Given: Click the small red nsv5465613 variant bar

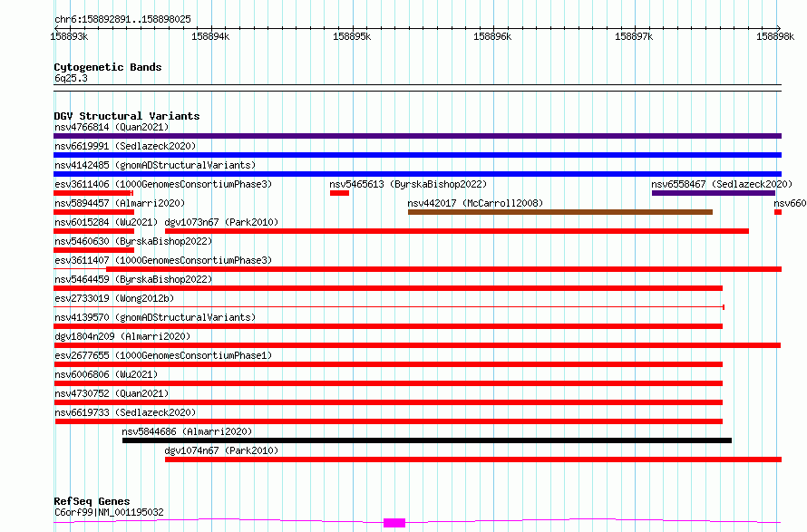Looking at the screenshot, I should 340,193.
